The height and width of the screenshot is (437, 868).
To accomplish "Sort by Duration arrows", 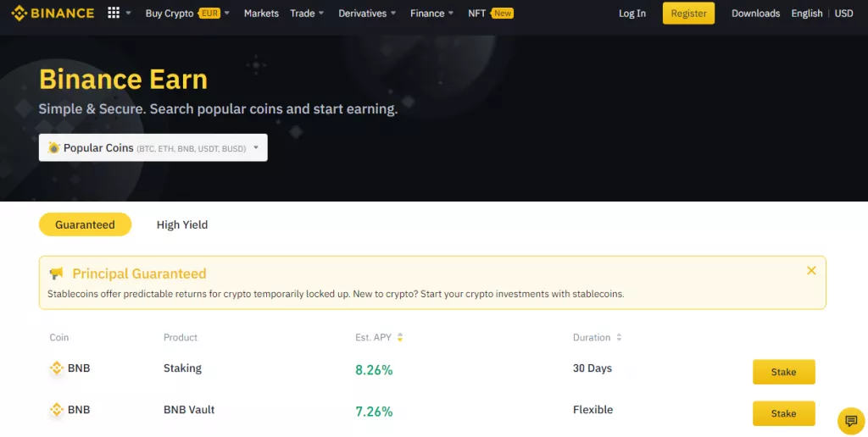I will click(x=619, y=337).
